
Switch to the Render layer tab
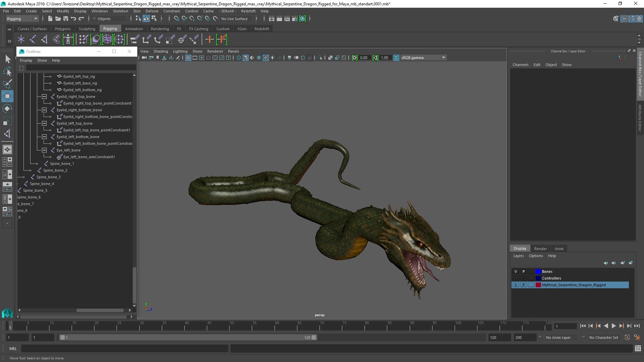pos(540,249)
